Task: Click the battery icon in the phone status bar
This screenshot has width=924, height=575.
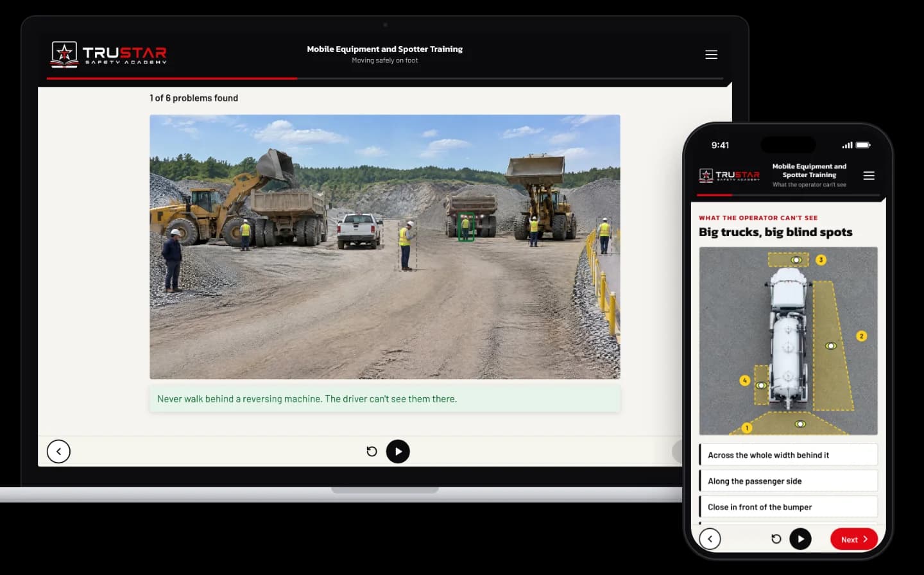Action: point(863,145)
